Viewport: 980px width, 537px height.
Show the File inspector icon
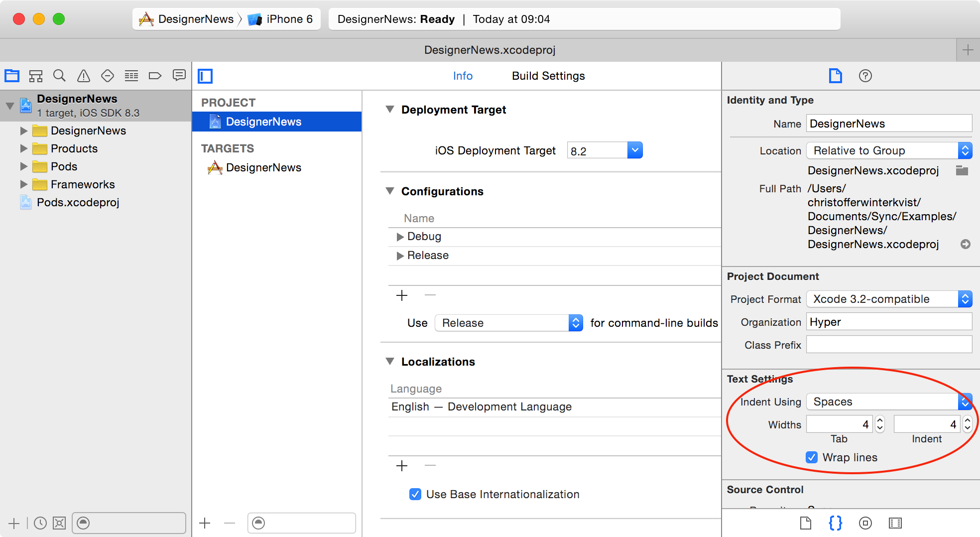click(x=835, y=76)
